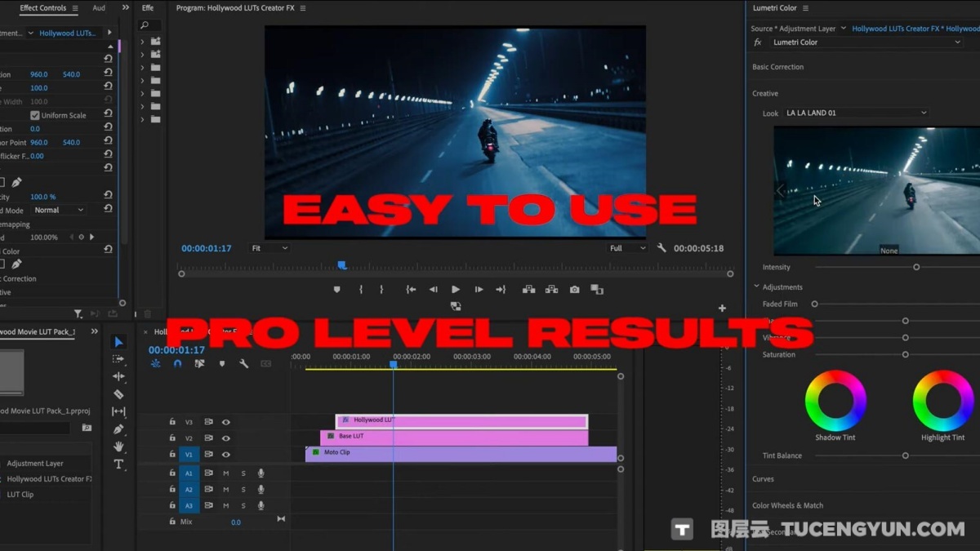The height and width of the screenshot is (551, 980).
Task: Open the Full playback resolution dropdown
Action: pyautogui.click(x=627, y=248)
